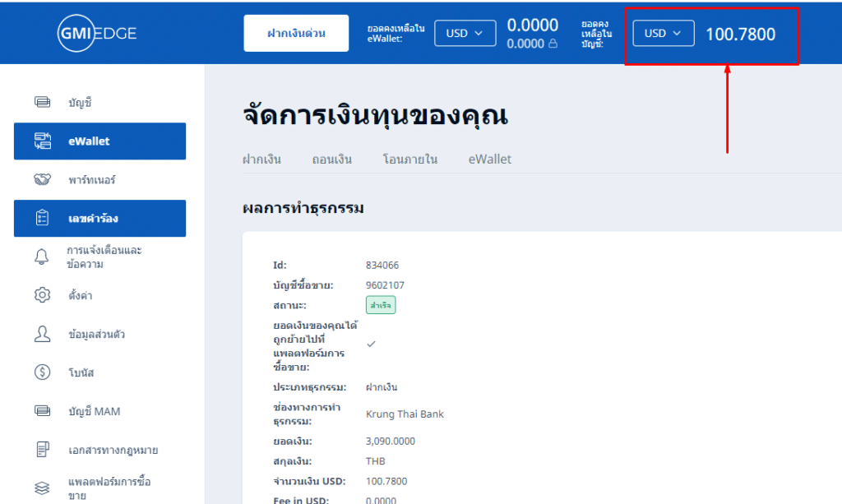The width and height of the screenshot is (842, 504).
Task: Click the พาร์ทเนอร์ handshake icon
Action: (42, 179)
